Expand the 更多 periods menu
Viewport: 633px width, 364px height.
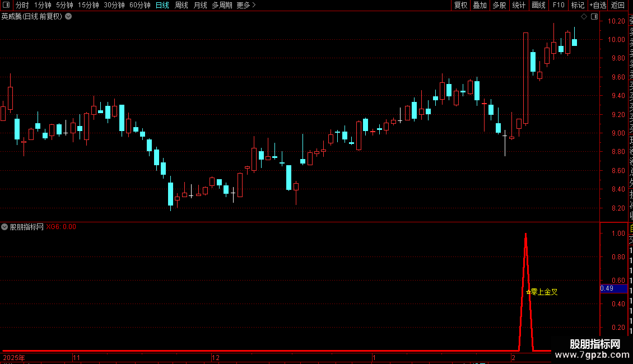coord(246,5)
